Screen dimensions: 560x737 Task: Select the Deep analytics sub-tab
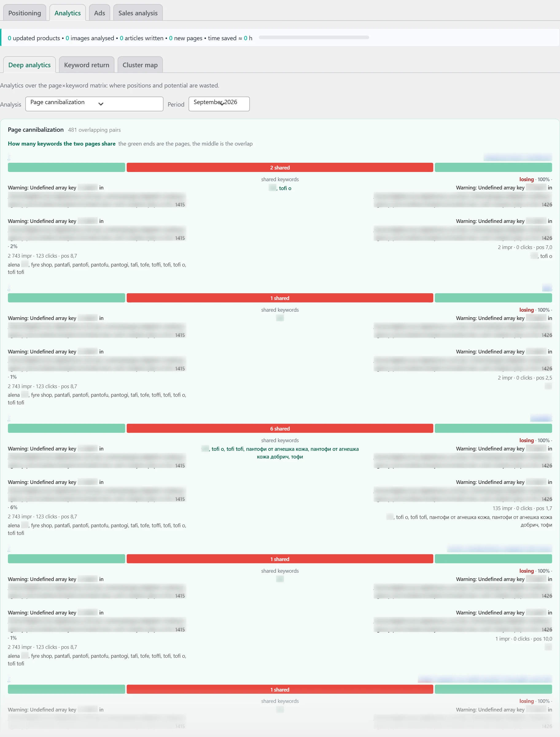29,65
